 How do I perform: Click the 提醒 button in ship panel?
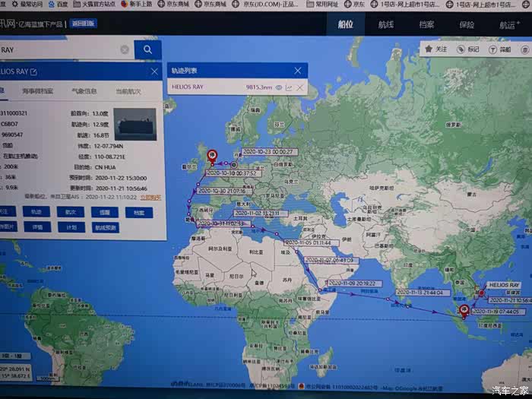click(105, 212)
